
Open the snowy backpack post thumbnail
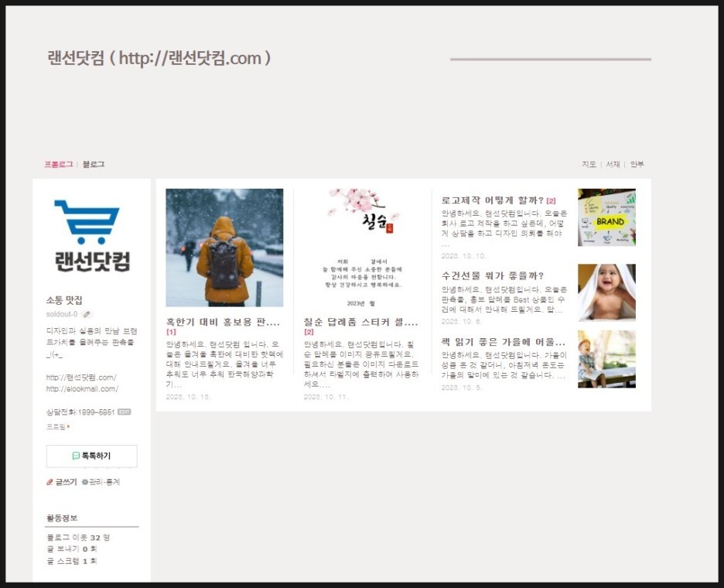pos(224,248)
